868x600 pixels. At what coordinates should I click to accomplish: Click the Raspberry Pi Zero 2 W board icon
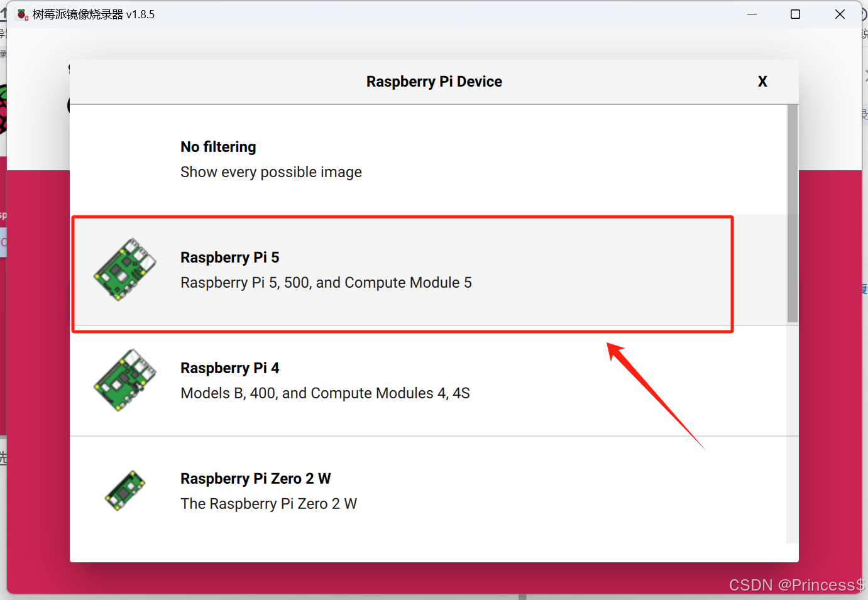coord(125,491)
